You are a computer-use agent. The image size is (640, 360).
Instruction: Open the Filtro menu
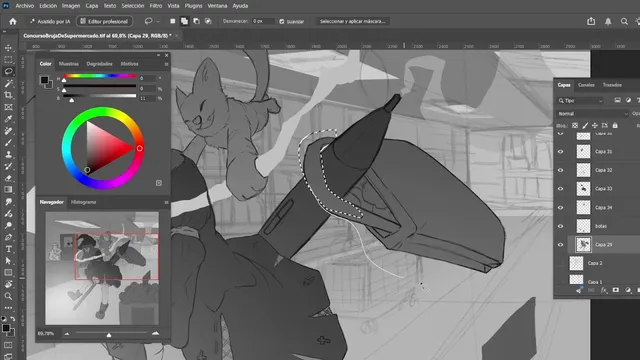point(156,6)
